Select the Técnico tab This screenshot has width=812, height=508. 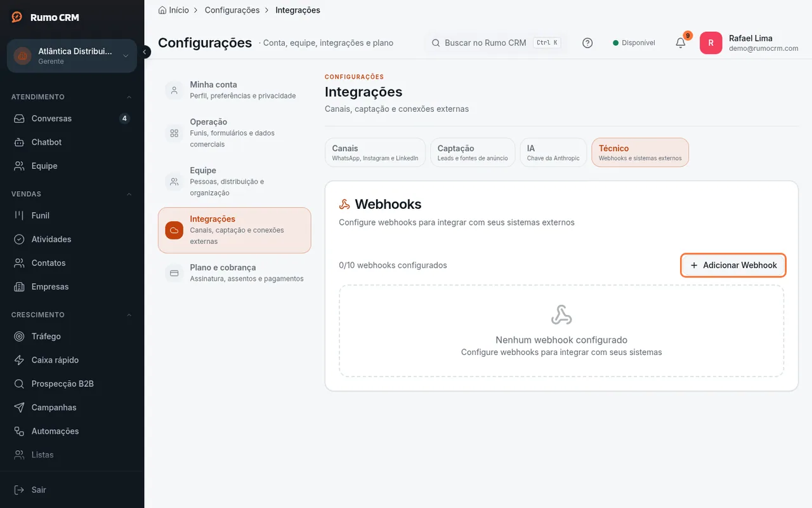tap(640, 152)
